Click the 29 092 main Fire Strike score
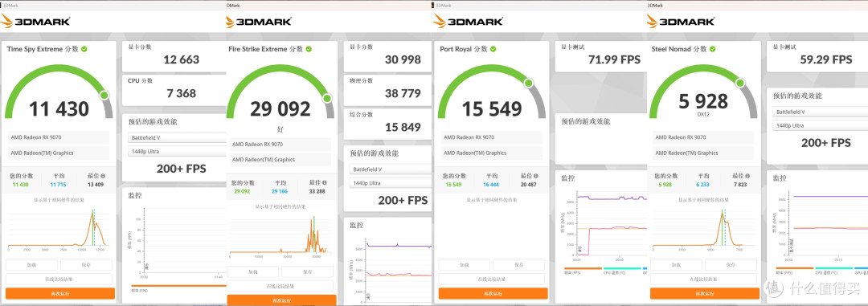 280,109
